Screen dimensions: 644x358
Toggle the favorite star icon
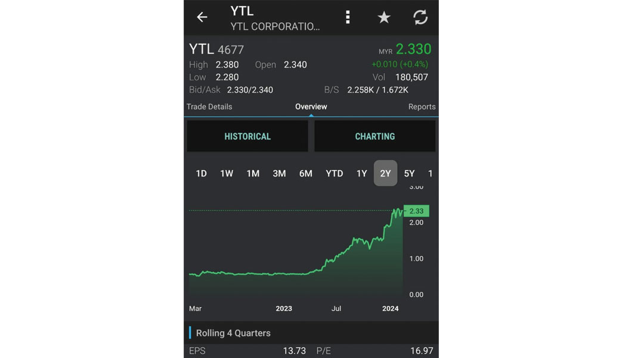coord(384,17)
